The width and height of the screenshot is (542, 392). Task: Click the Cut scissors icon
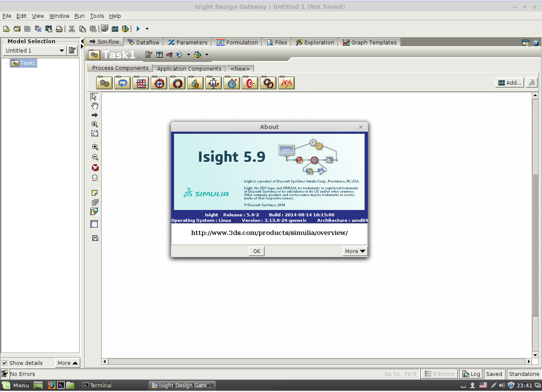click(x=72, y=29)
